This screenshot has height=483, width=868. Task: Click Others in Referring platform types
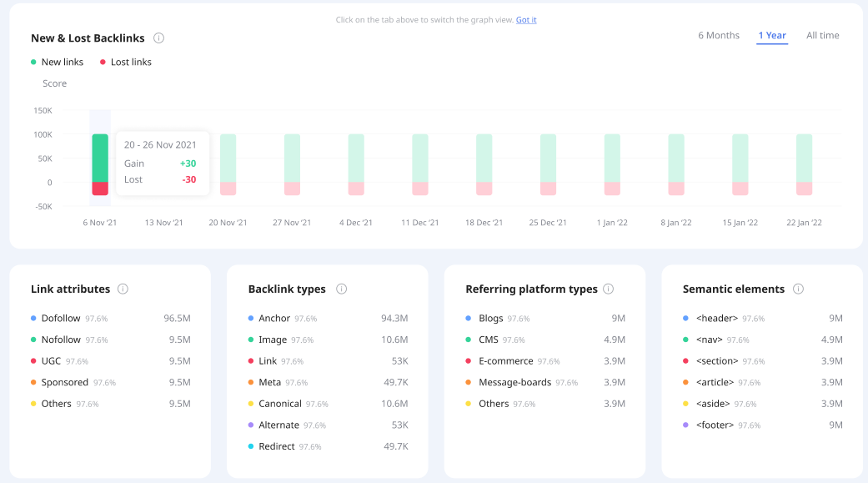[545, 404]
